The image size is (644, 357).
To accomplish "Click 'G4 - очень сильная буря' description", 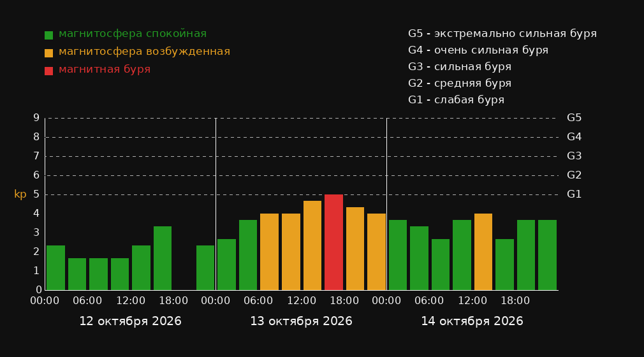I will [478, 50].
